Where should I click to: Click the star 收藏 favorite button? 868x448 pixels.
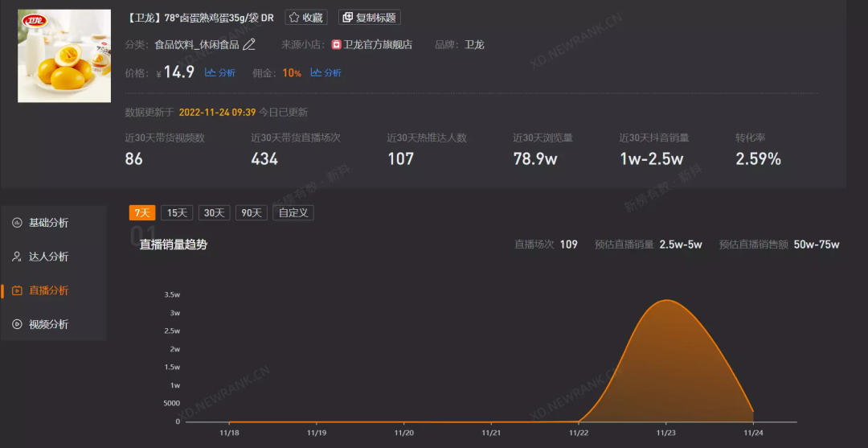pyautogui.click(x=306, y=17)
